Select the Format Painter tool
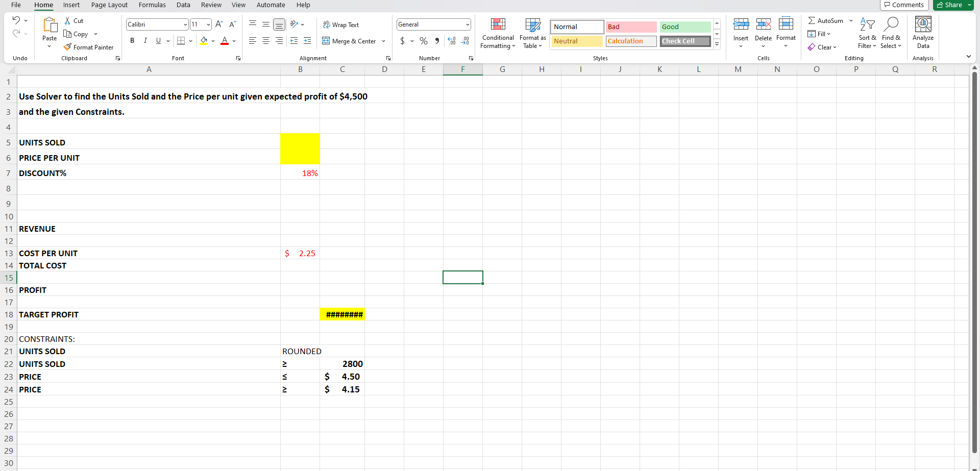 click(89, 47)
